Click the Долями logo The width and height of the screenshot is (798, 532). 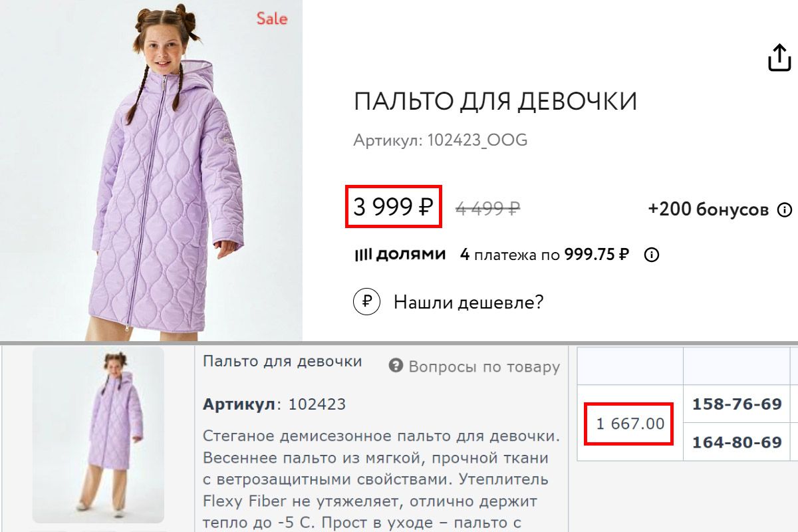(x=398, y=255)
